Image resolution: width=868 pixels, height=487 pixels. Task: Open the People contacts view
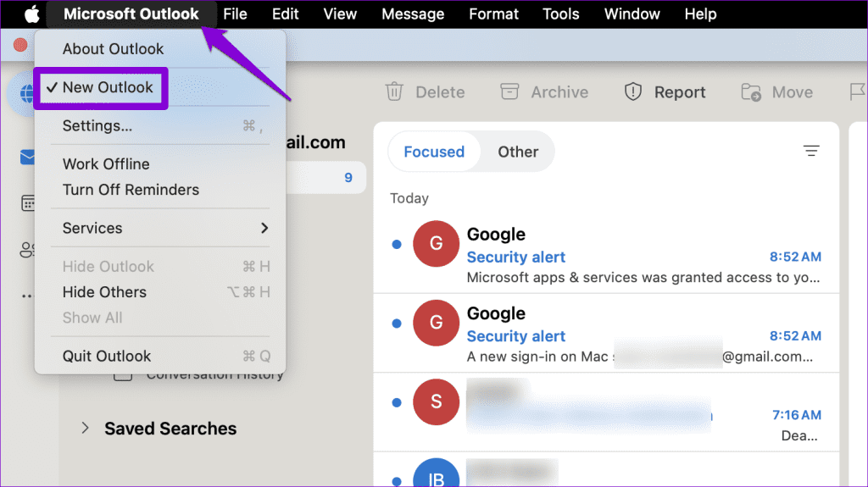[x=27, y=250]
